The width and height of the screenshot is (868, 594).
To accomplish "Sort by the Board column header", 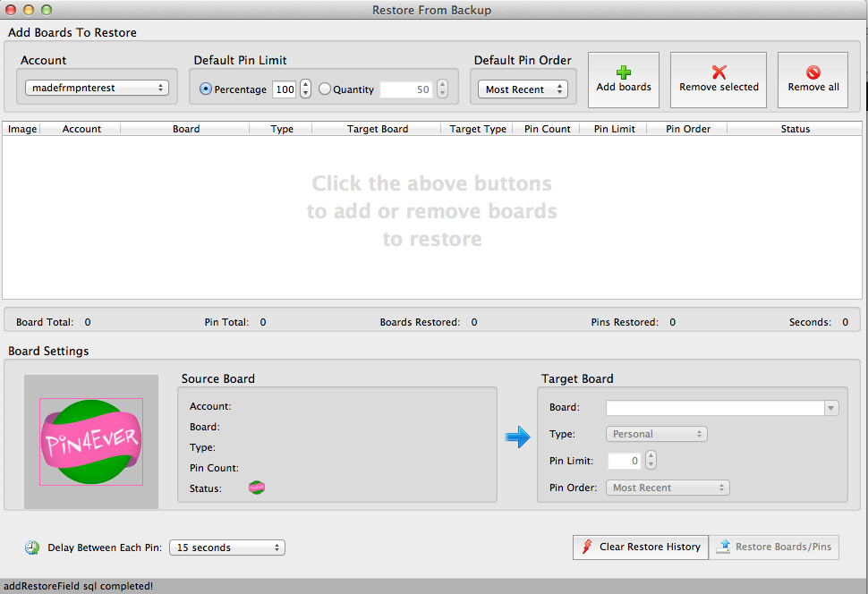I will click(185, 129).
